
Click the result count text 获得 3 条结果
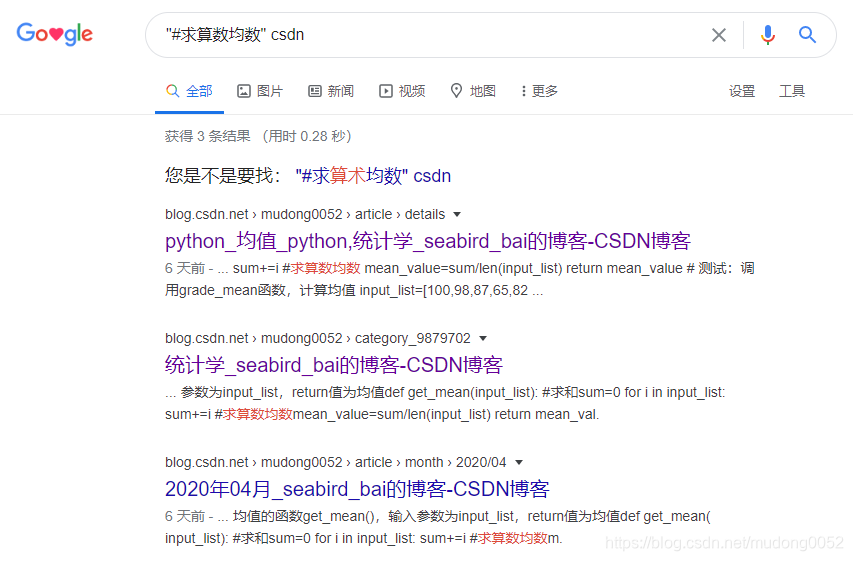(207, 136)
